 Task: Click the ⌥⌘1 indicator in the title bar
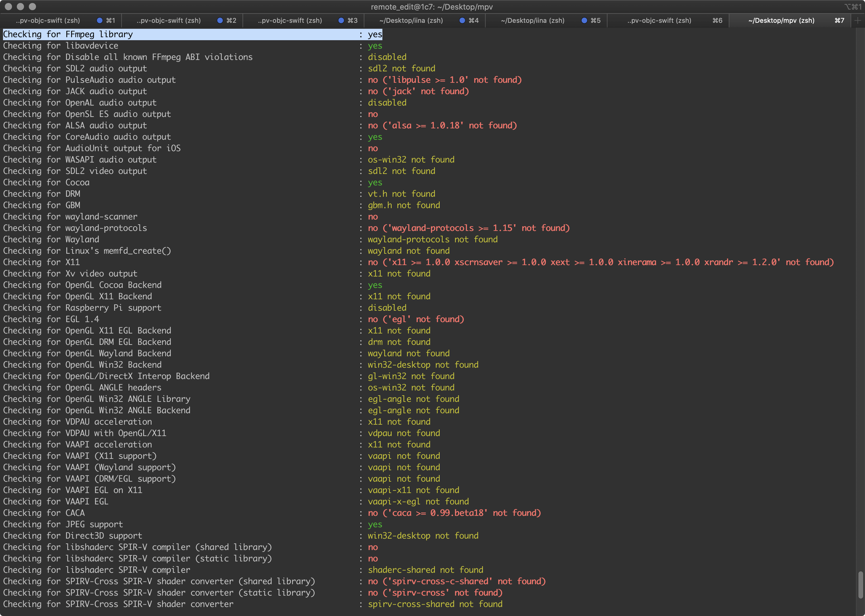(x=853, y=7)
